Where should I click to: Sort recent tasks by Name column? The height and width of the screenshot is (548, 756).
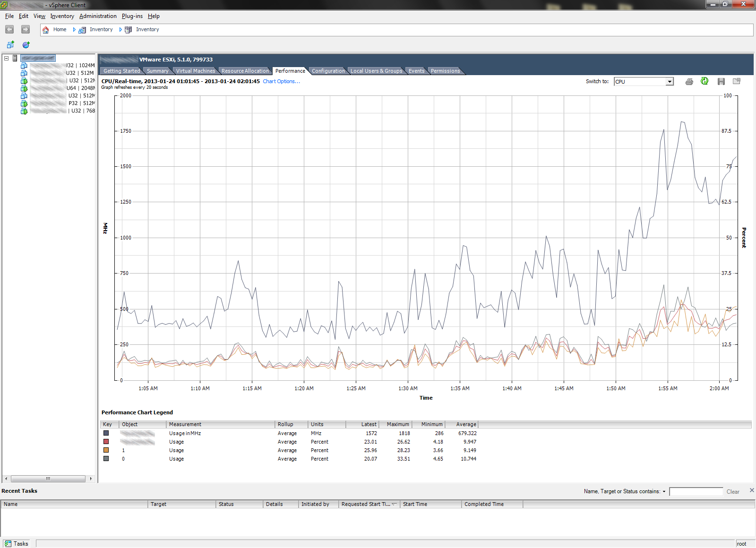pos(75,504)
